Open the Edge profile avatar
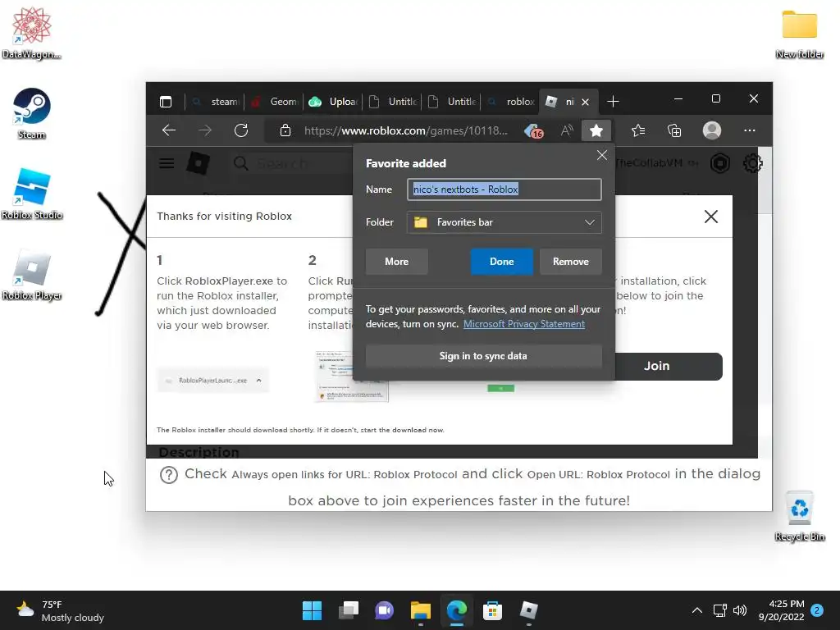840x630 pixels. 711,130
